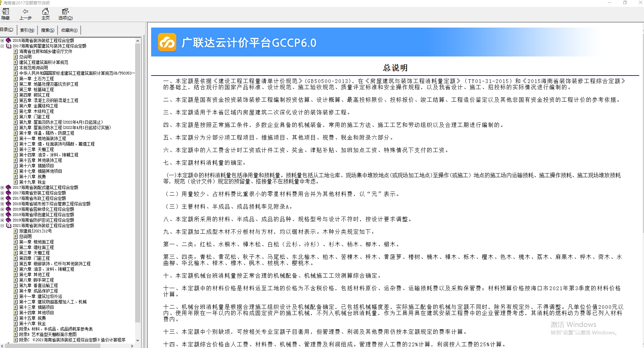Expand the 2018海南省城市地下综合管廊工程综合定额 node

pyautogui.click(x=2, y=204)
